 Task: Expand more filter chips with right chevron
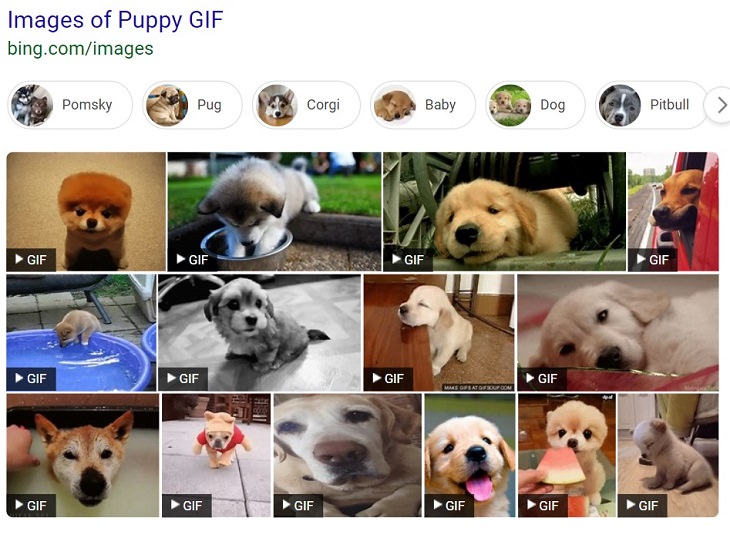pyautogui.click(x=720, y=105)
